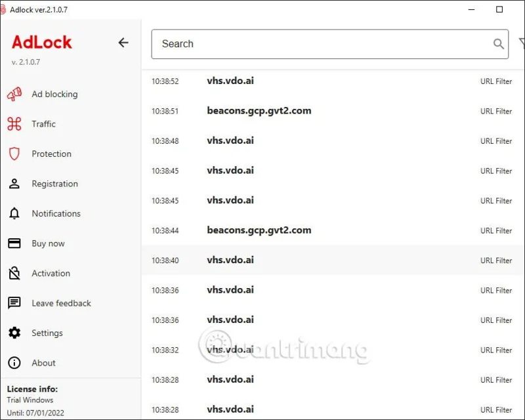Click the Registration person icon
Image resolution: width=525 pixels, height=420 pixels.
tap(14, 184)
